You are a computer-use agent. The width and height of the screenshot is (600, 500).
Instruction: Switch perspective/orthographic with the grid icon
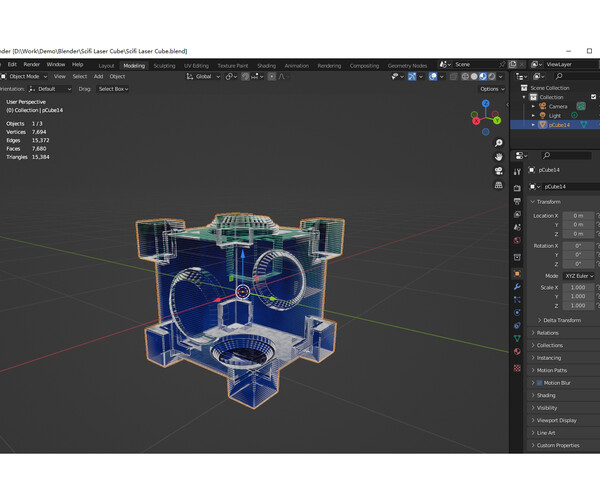498,185
